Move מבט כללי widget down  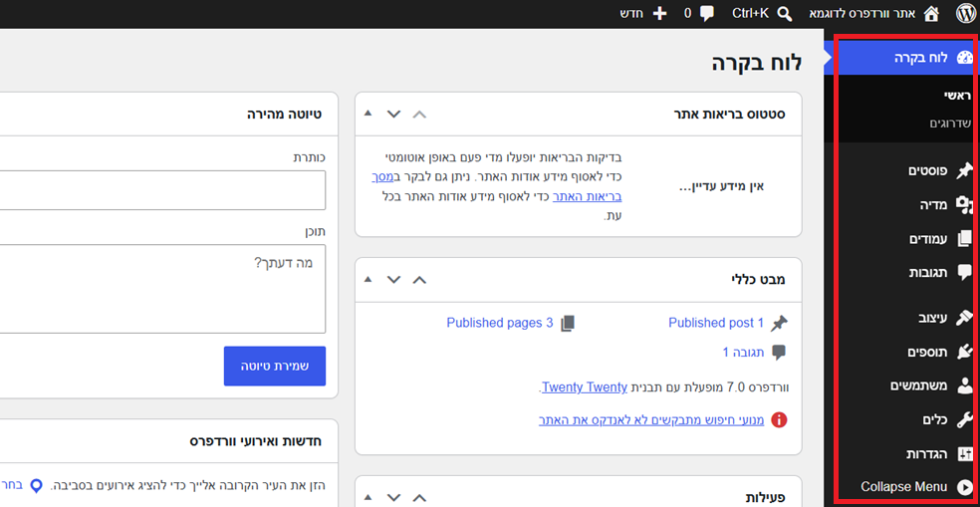[393, 280]
